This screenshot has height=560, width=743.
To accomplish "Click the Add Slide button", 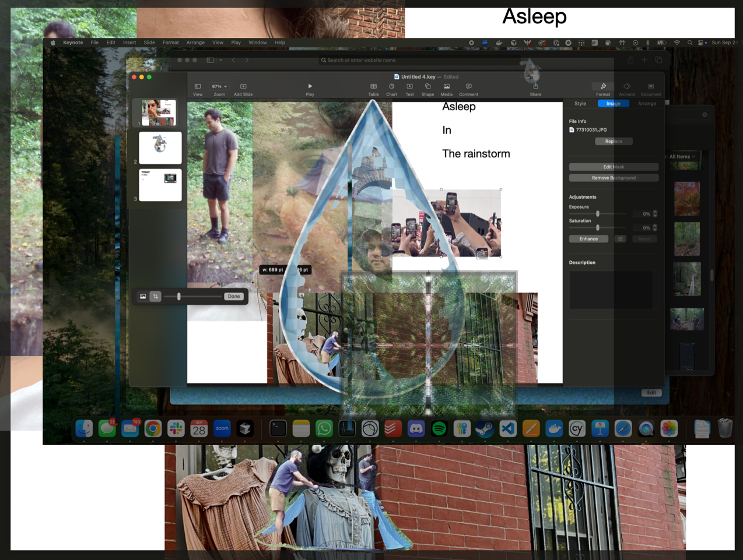I will pos(243,89).
